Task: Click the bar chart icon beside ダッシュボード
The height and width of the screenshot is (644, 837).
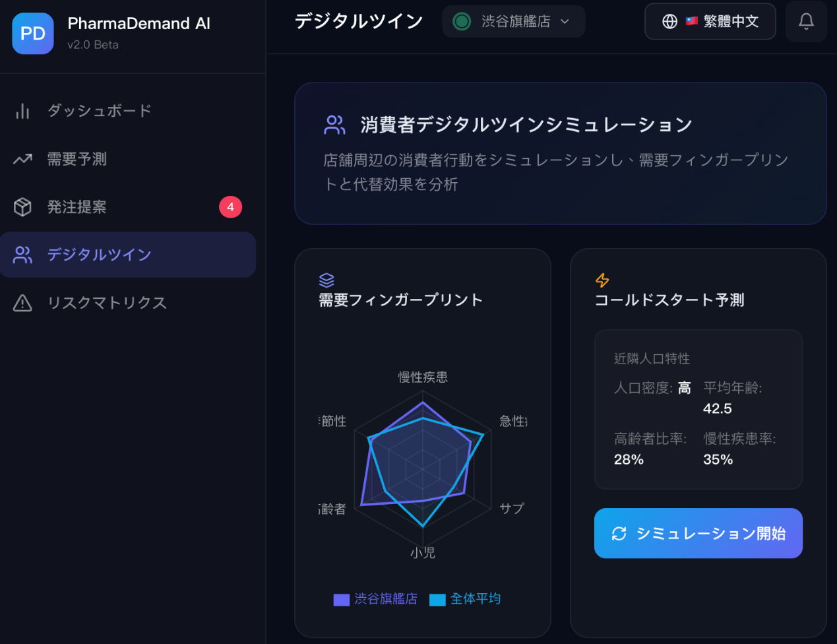Action: pos(22,111)
